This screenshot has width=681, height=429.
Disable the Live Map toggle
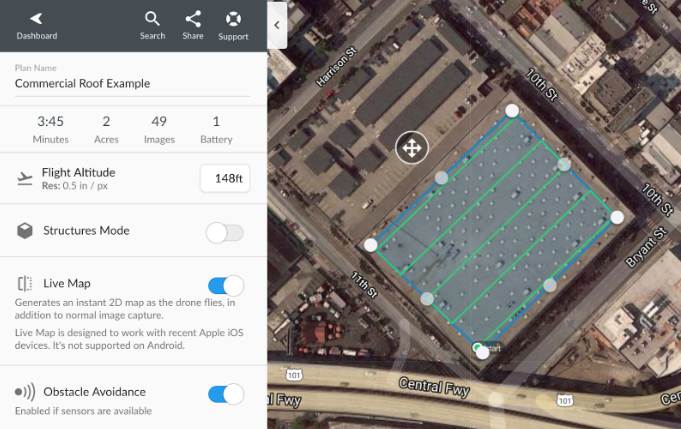226,286
